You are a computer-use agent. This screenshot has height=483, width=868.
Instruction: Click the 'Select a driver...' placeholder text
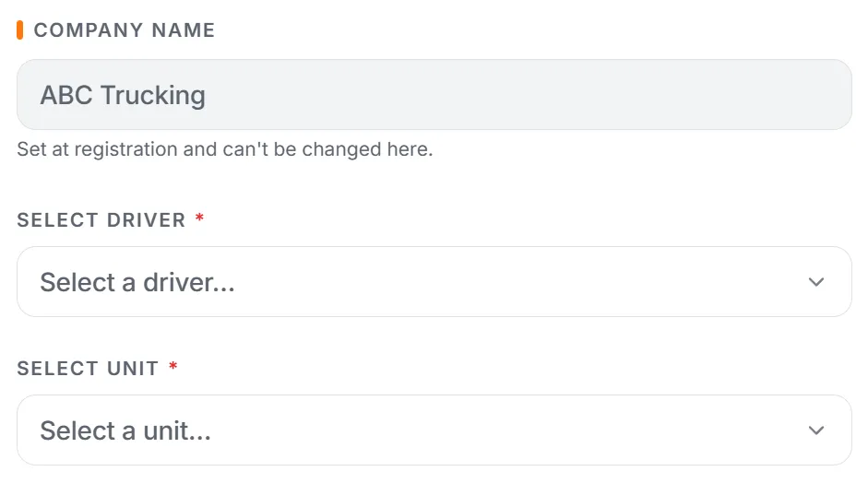coord(137,282)
